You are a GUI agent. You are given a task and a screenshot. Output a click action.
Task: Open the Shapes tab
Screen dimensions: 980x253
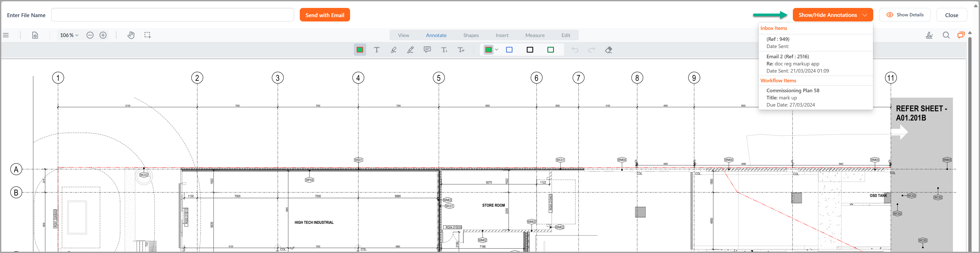(x=471, y=35)
